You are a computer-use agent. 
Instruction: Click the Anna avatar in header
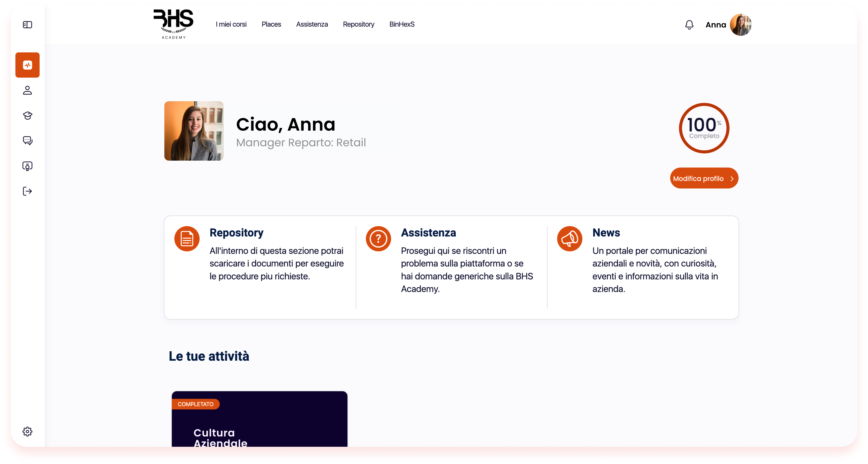coord(741,25)
